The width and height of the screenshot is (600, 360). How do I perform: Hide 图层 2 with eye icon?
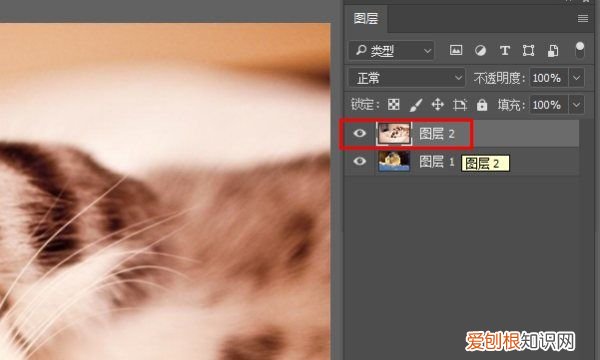[x=359, y=133]
